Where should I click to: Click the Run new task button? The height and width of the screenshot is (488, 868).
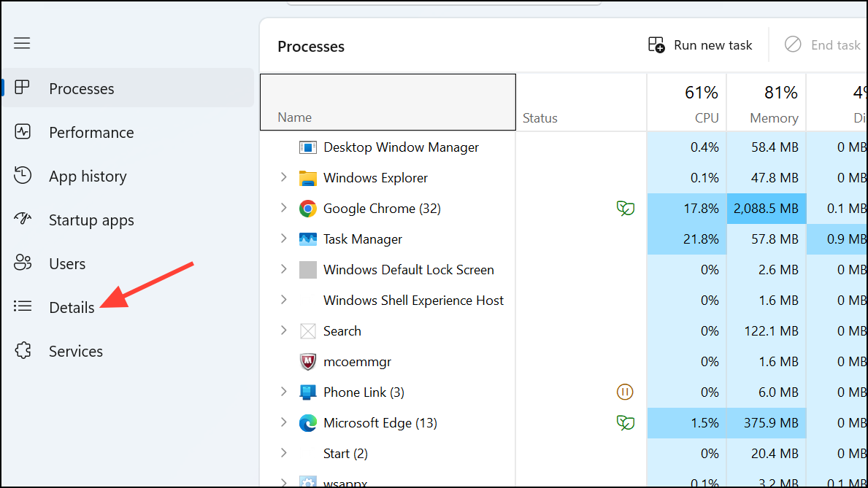(x=699, y=44)
